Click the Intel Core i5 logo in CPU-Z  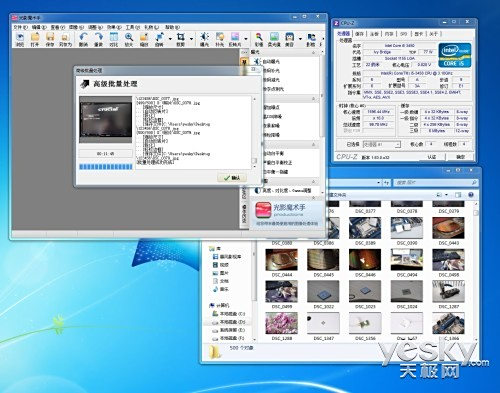[x=455, y=55]
